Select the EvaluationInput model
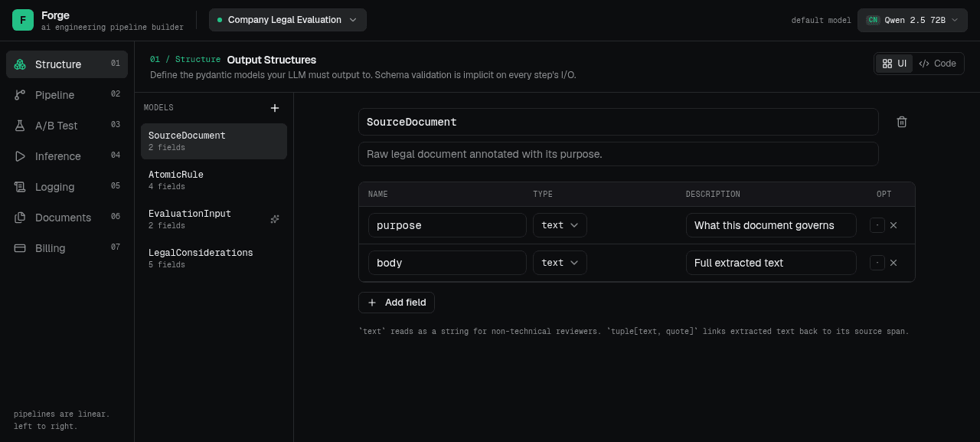980x442 pixels. pos(214,219)
